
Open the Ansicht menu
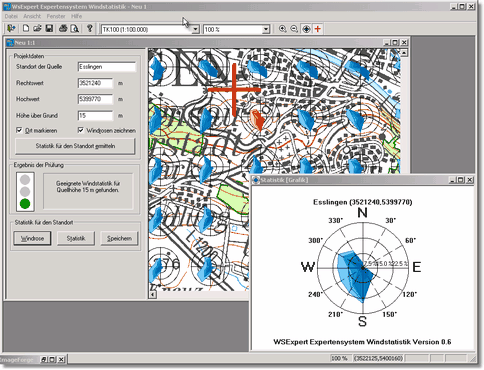pos(32,16)
